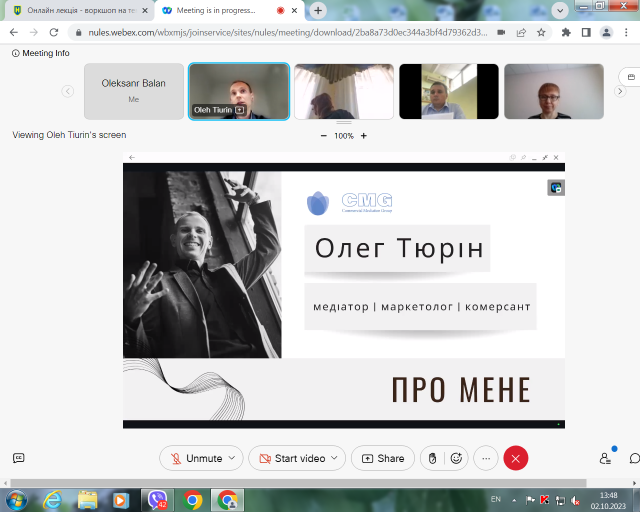Open Viber from the taskbar
The height and width of the screenshot is (512, 640).
click(x=157, y=500)
